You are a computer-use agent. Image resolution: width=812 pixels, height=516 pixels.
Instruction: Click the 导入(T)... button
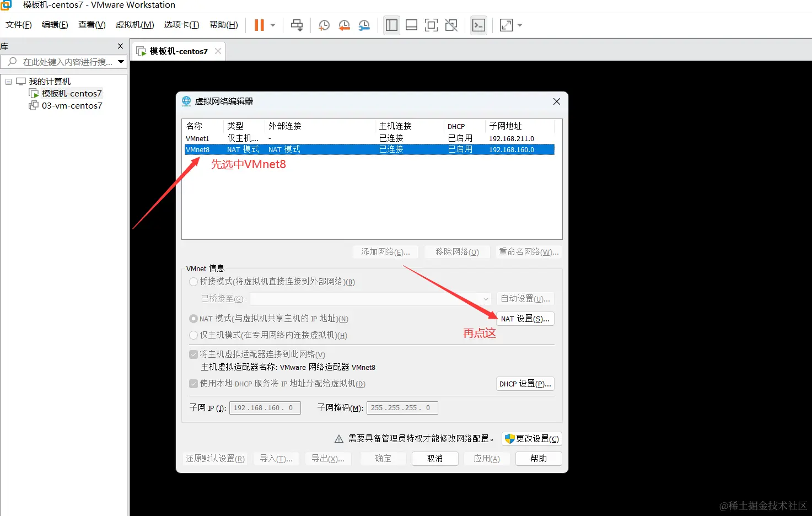276,459
